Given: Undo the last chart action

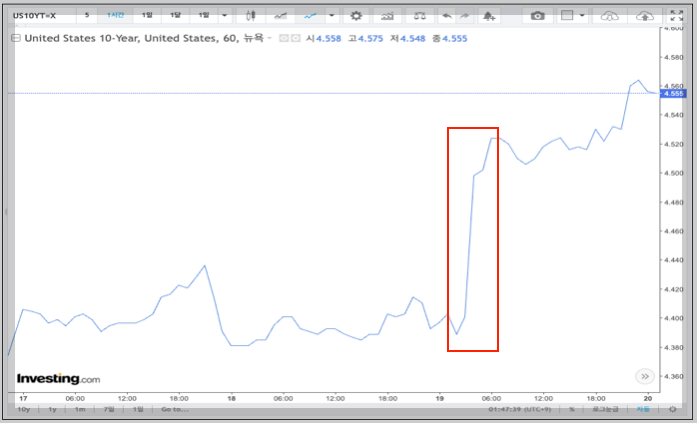Looking at the screenshot, I should point(447,16).
